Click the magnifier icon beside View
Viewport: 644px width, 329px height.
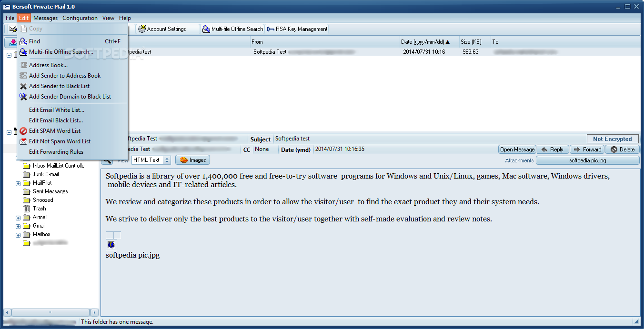pos(107,160)
